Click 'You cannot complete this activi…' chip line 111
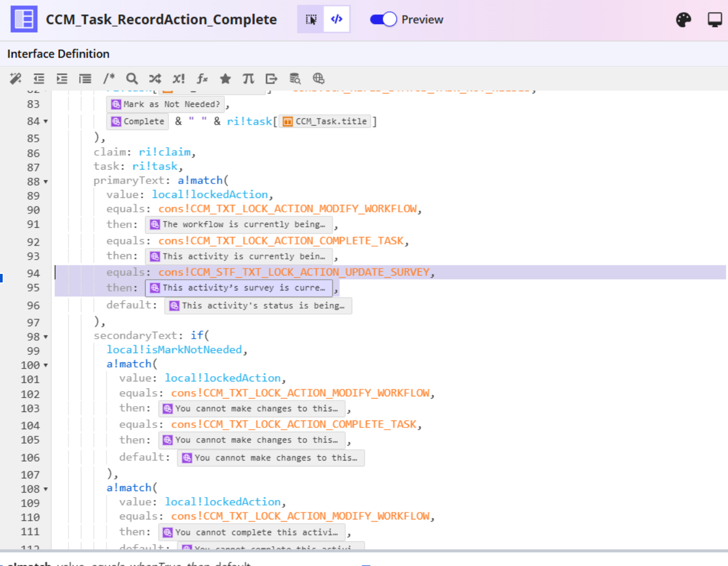Viewport: 728px width, 566px height. (x=252, y=532)
